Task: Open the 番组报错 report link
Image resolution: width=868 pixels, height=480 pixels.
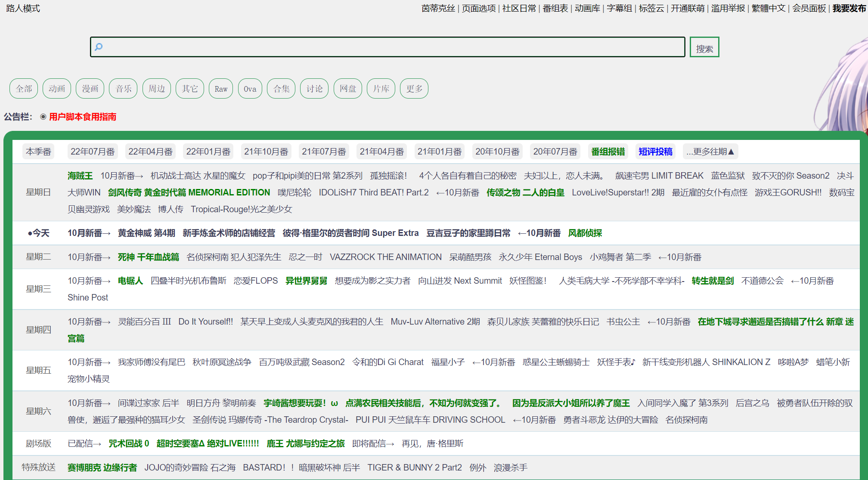Action: click(x=608, y=152)
